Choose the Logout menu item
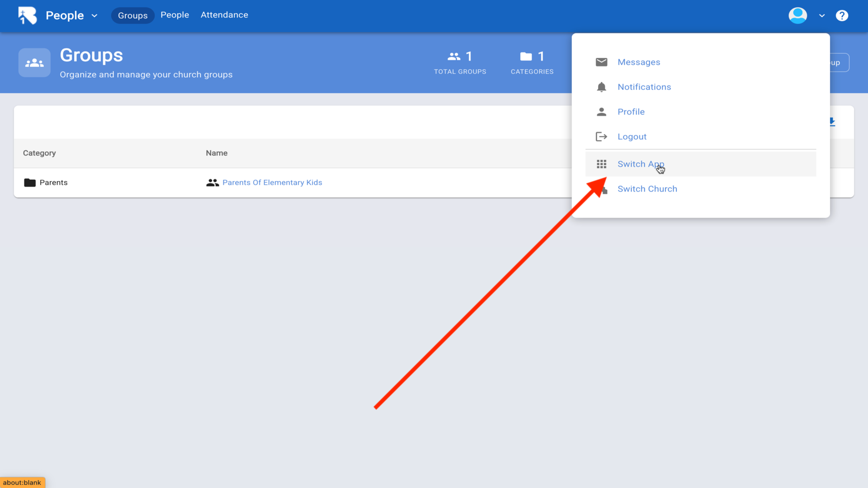868x488 pixels. pos(632,136)
